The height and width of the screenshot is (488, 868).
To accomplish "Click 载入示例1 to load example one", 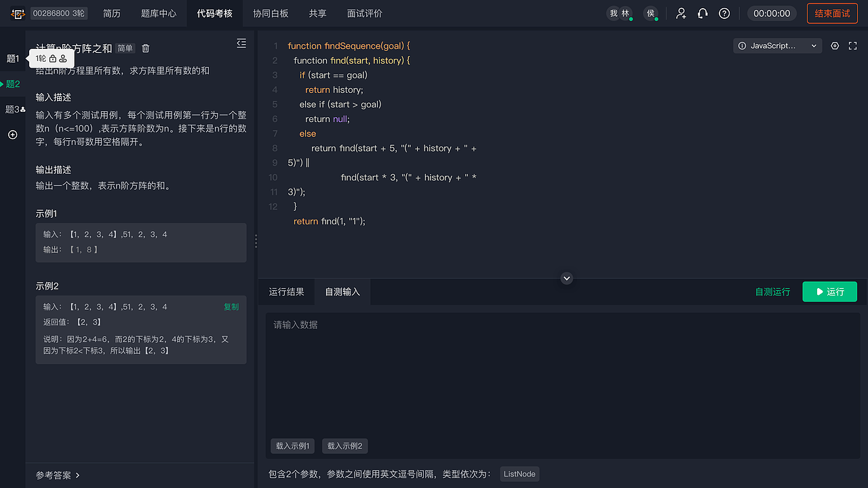I will (x=292, y=446).
